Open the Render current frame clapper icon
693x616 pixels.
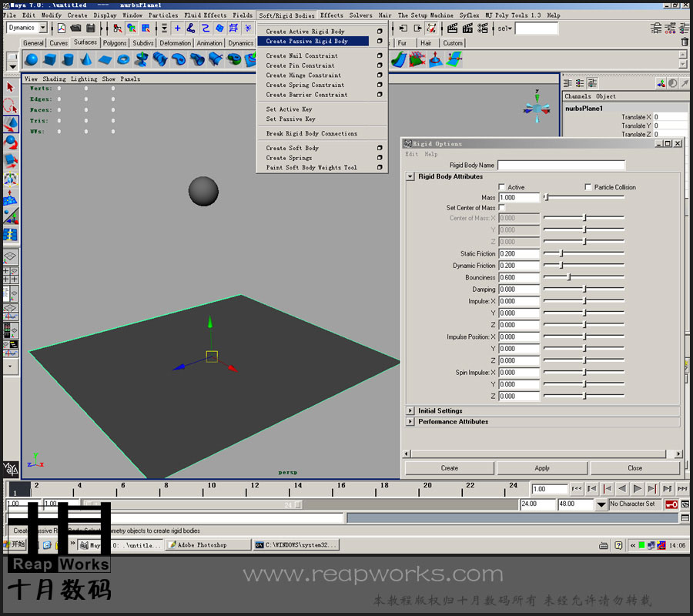[452, 28]
